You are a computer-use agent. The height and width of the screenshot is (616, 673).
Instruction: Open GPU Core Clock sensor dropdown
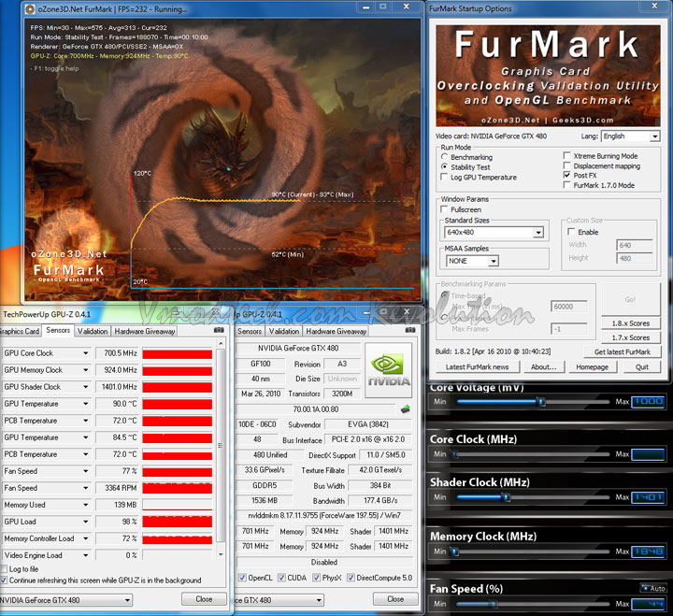[86, 353]
